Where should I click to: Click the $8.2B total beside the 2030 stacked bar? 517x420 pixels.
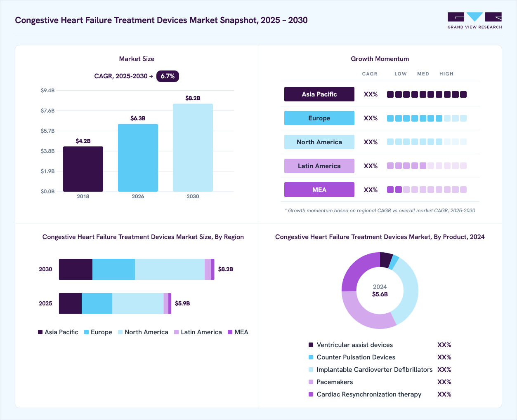pos(226,269)
